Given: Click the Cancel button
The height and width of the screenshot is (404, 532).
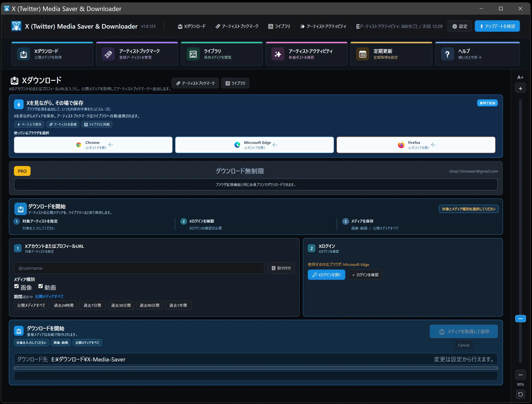Looking at the screenshot, I should click(464, 345).
